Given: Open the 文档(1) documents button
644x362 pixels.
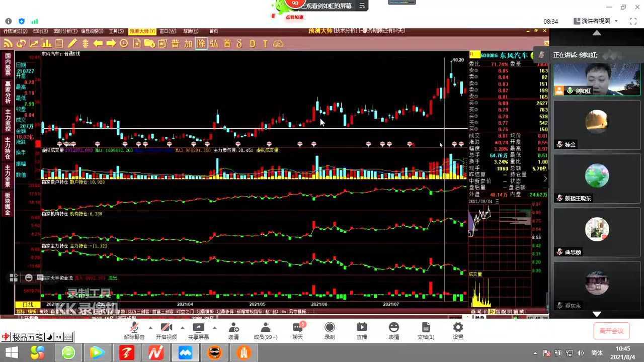Looking at the screenshot, I should 426,331.
